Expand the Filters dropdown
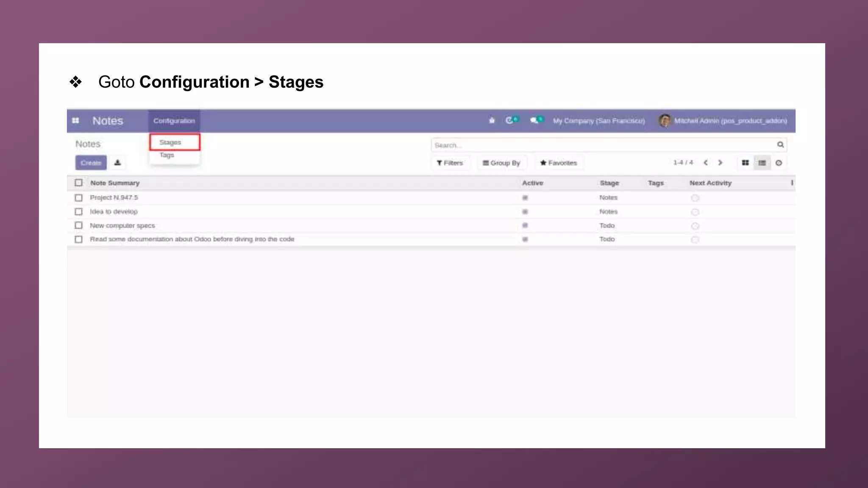Screen dimensions: 868x488 pos(450,163)
